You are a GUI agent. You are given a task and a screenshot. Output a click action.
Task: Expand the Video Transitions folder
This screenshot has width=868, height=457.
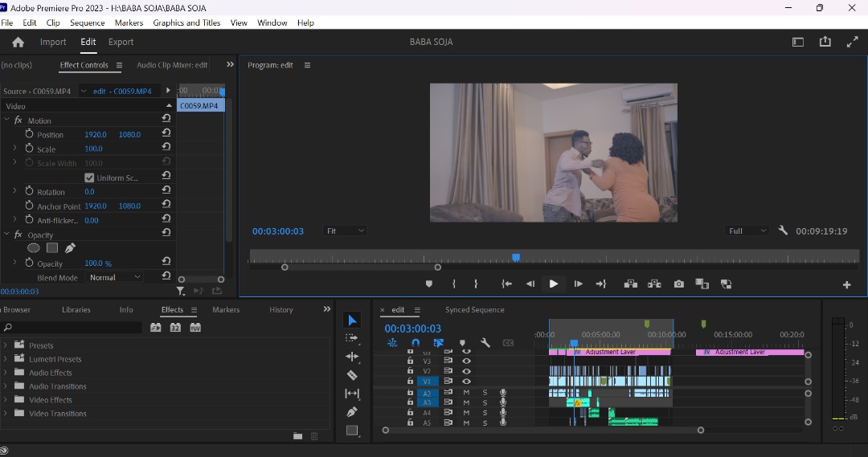(x=6, y=413)
